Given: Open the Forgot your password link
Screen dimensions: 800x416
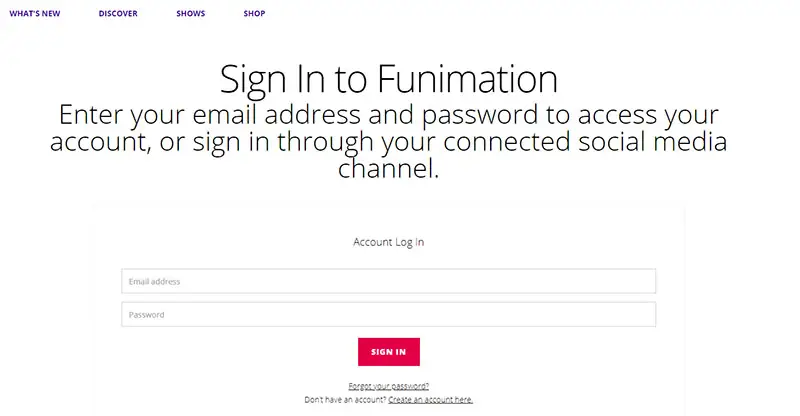Looking at the screenshot, I should (388, 386).
